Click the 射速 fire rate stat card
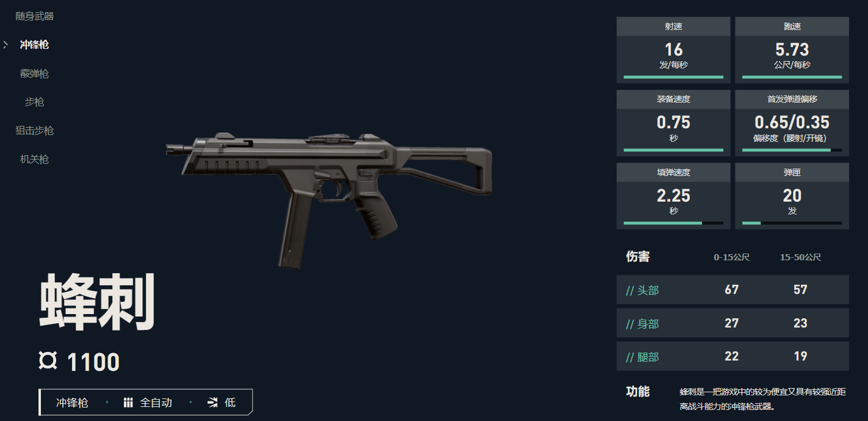The image size is (868, 421). [x=673, y=50]
